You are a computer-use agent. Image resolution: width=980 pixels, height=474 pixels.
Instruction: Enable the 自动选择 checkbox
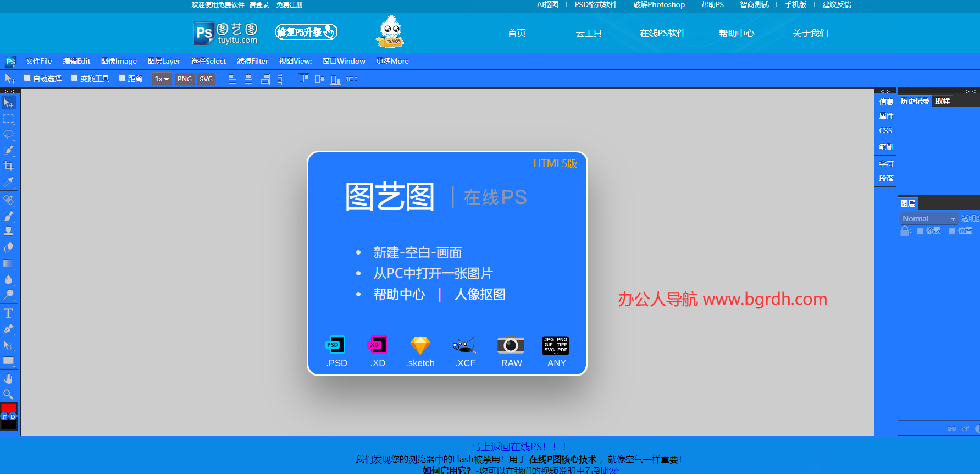point(27,78)
